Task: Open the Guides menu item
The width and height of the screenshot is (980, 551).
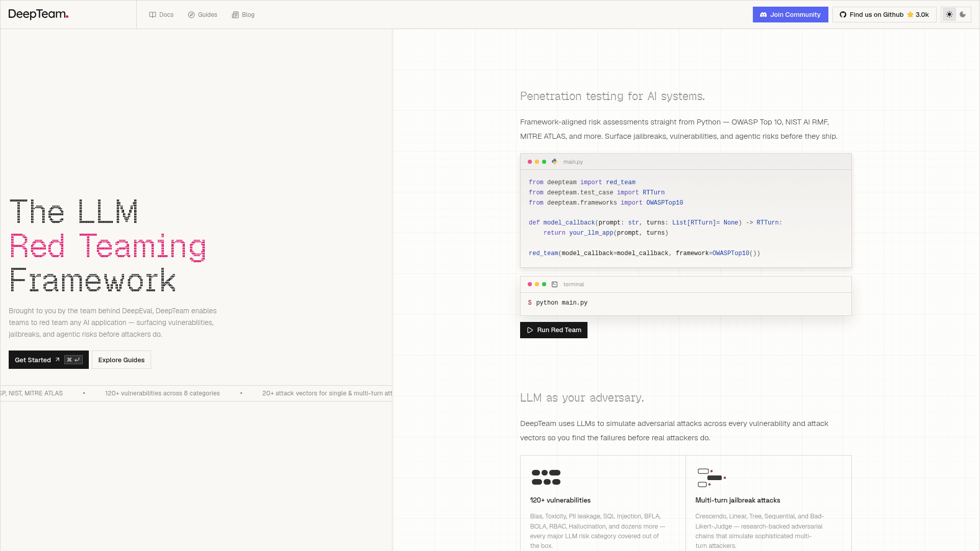Action: pos(203,15)
